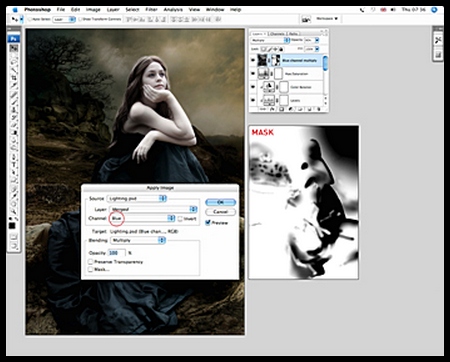Open the Analysis menu
450x362 pixels.
click(x=173, y=10)
